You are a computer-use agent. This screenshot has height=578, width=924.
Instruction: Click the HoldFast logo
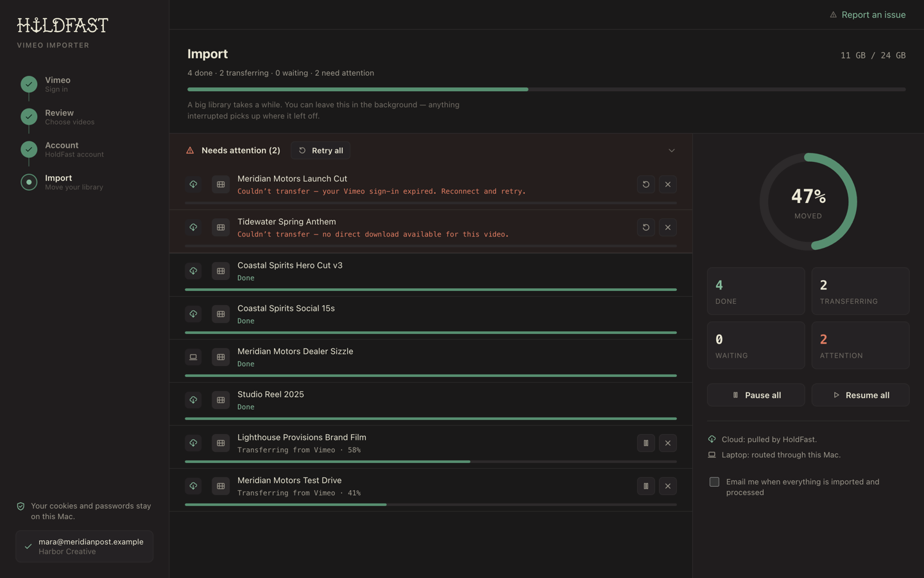[63, 25]
